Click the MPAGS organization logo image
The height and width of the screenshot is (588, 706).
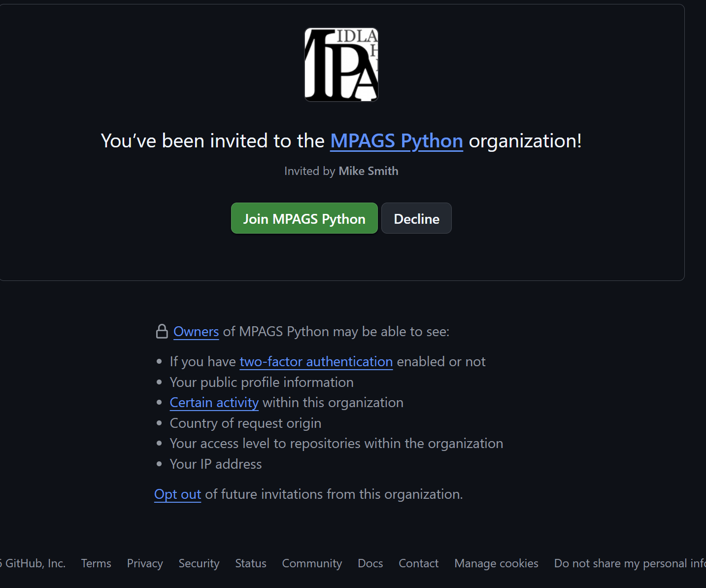click(x=341, y=65)
